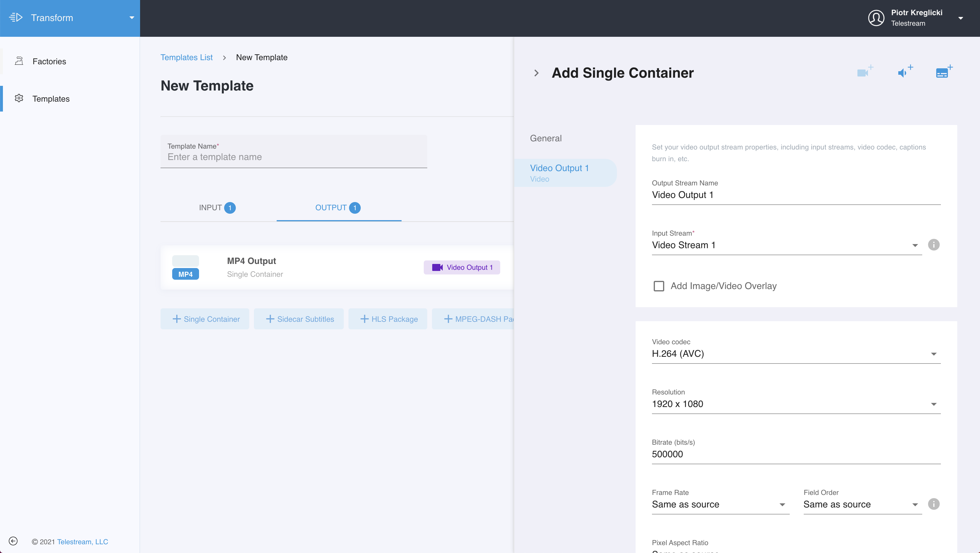Edit the Bitrate value 500000
The height and width of the screenshot is (553, 980).
(x=796, y=454)
